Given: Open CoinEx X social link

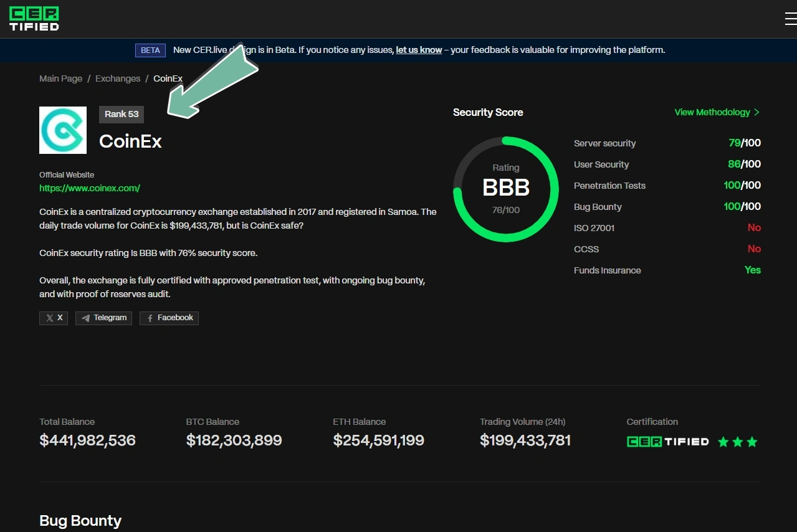Looking at the screenshot, I should [54, 318].
